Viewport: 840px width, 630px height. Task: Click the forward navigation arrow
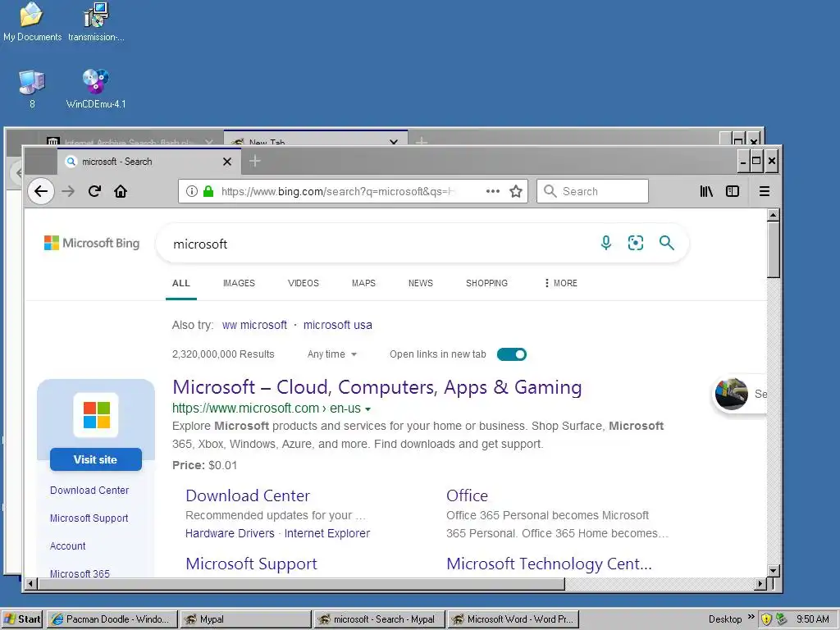68,191
